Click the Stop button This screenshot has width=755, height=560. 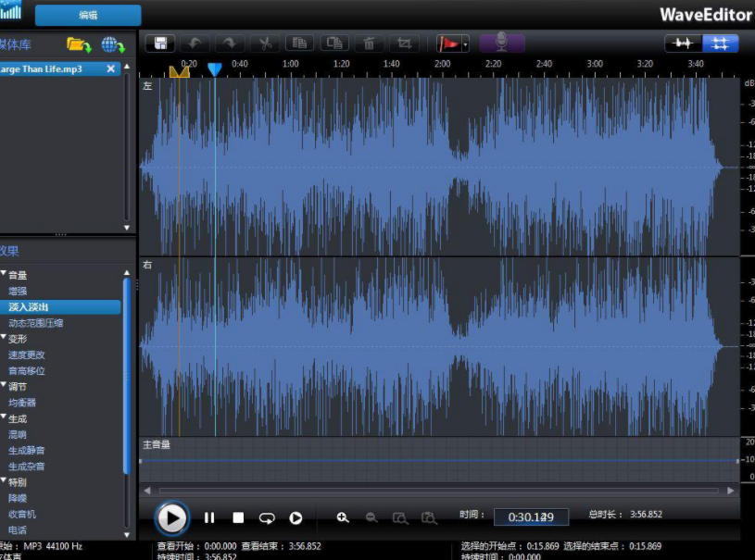pos(238,517)
